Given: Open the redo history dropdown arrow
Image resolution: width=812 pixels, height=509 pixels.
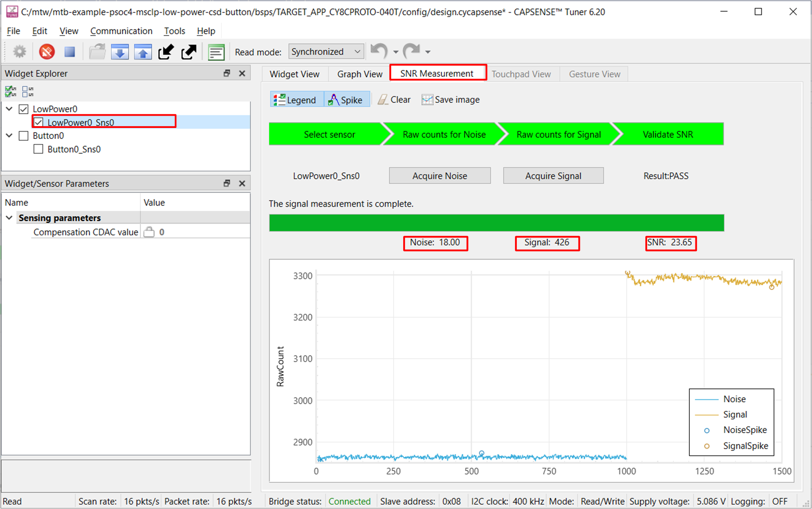Looking at the screenshot, I should (x=428, y=52).
